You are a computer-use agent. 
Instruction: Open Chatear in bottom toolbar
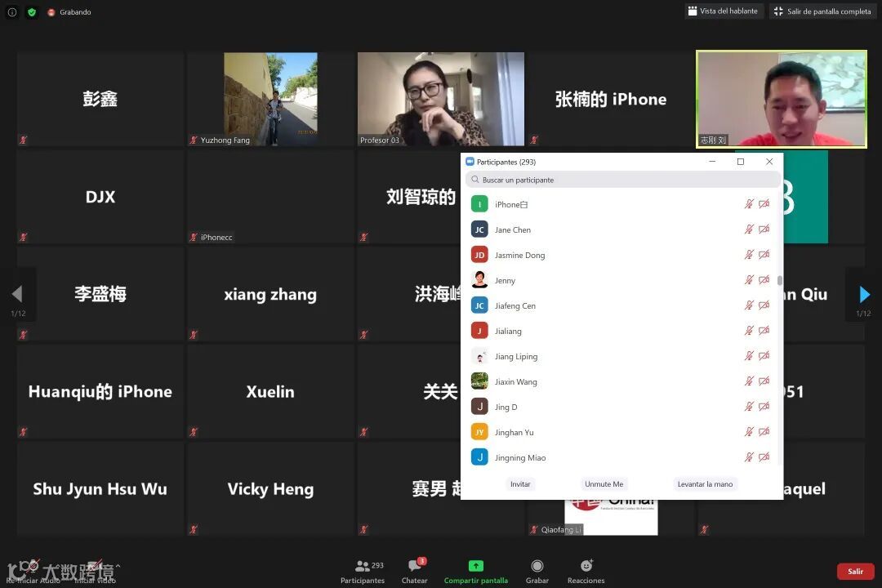(415, 572)
